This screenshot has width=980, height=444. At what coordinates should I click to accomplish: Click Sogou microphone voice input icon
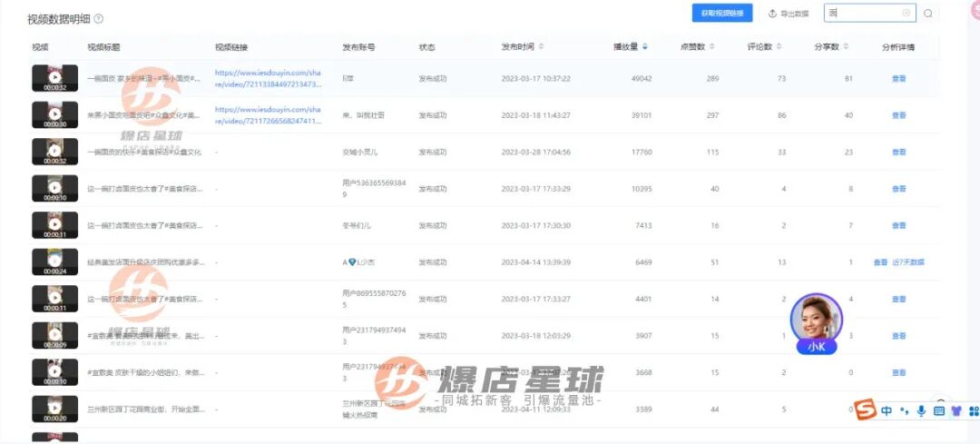tap(921, 410)
